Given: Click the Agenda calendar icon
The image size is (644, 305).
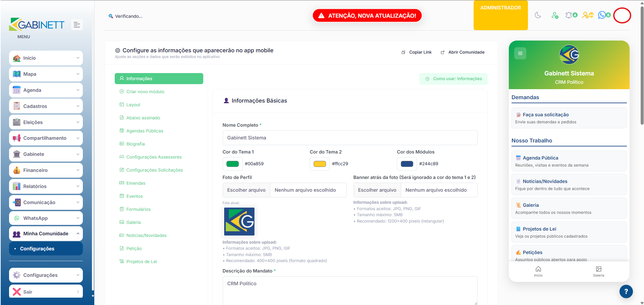Looking at the screenshot, I should coord(17,90).
